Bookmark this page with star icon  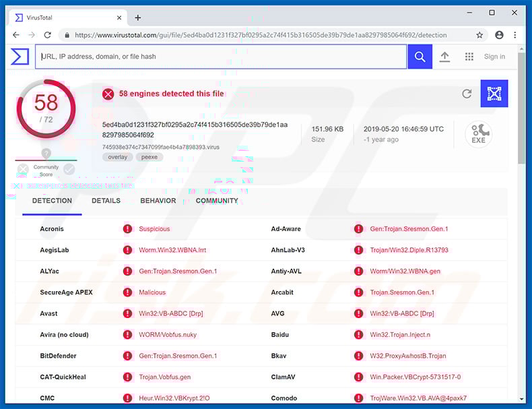click(479, 35)
